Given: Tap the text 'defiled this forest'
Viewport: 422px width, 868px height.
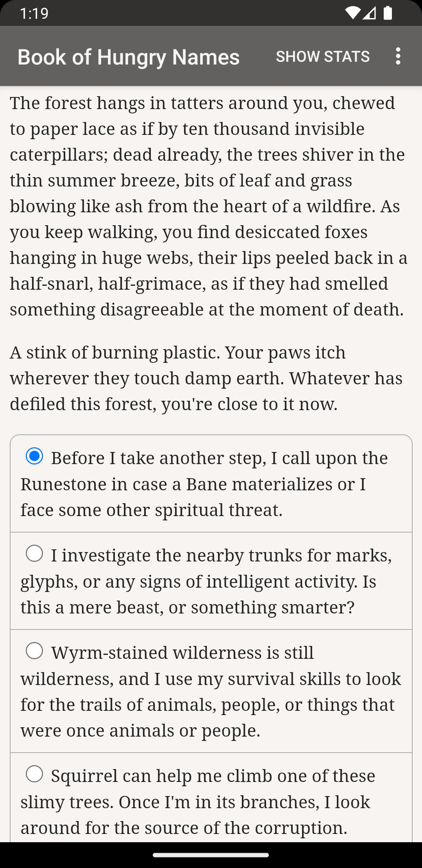Looking at the screenshot, I should point(83,404).
